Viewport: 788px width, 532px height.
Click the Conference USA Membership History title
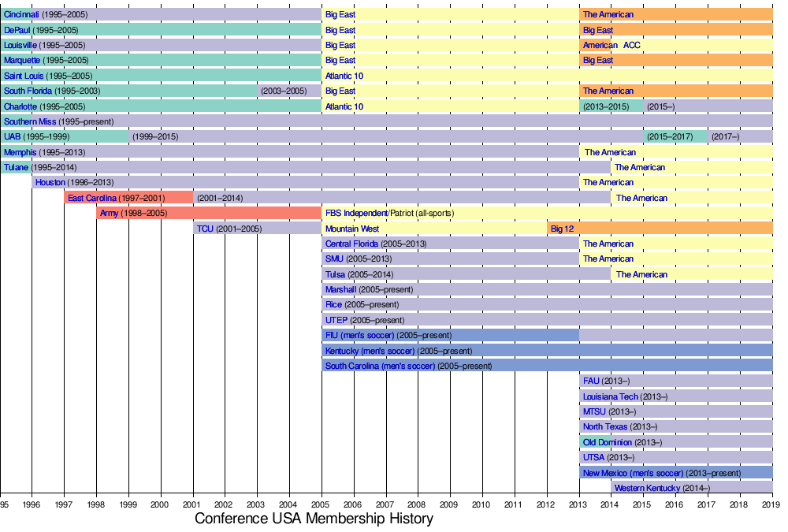coord(314,519)
